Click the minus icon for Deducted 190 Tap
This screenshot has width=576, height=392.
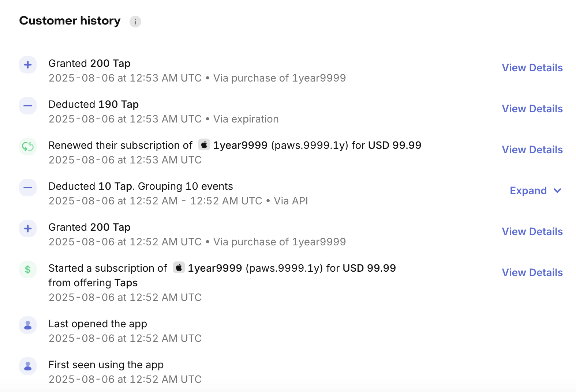click(28, 106)
